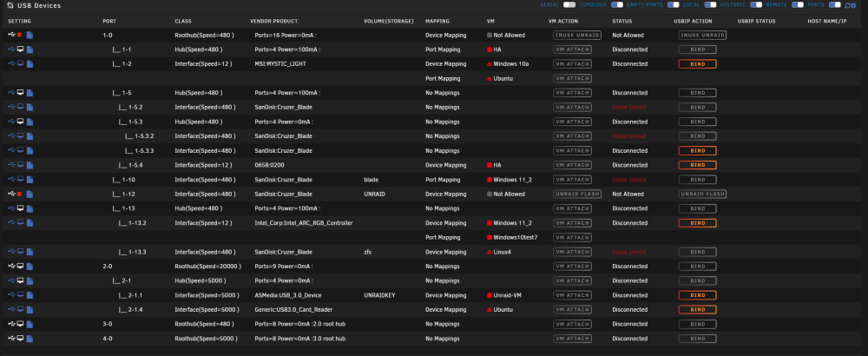Click the zfs volume label in row 1-13.3
The image size is (868, 356).
[367, 252]
